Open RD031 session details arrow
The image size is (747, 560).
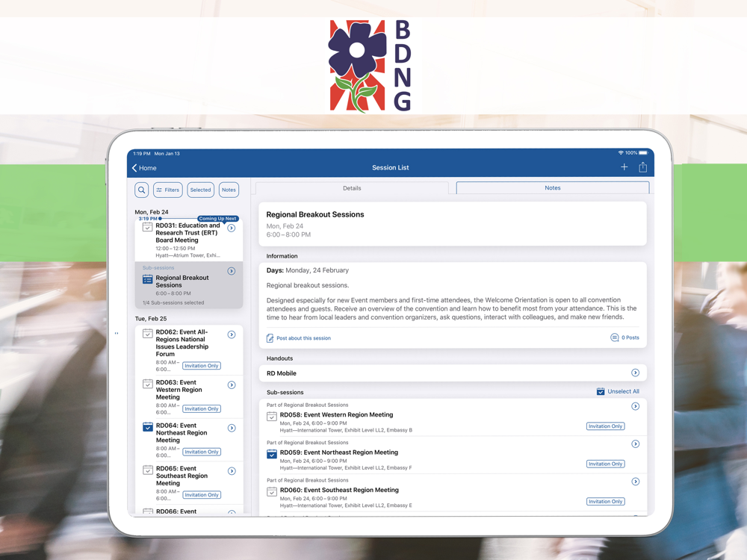pyautogui.click(x=231, y=228)
